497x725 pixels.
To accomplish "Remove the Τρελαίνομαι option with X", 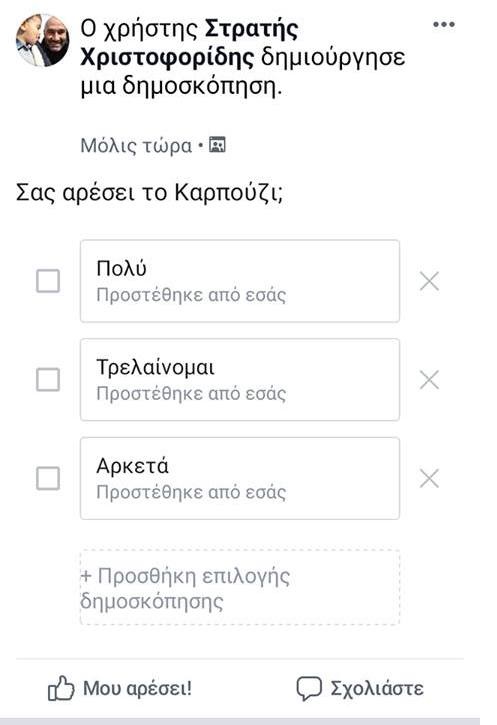I will [x=430, y=380].
